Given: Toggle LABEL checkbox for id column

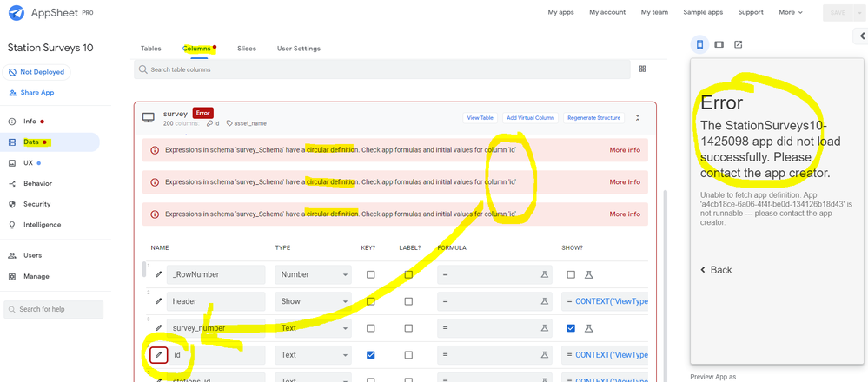Looking at the screenshot, I should [408, 355].
